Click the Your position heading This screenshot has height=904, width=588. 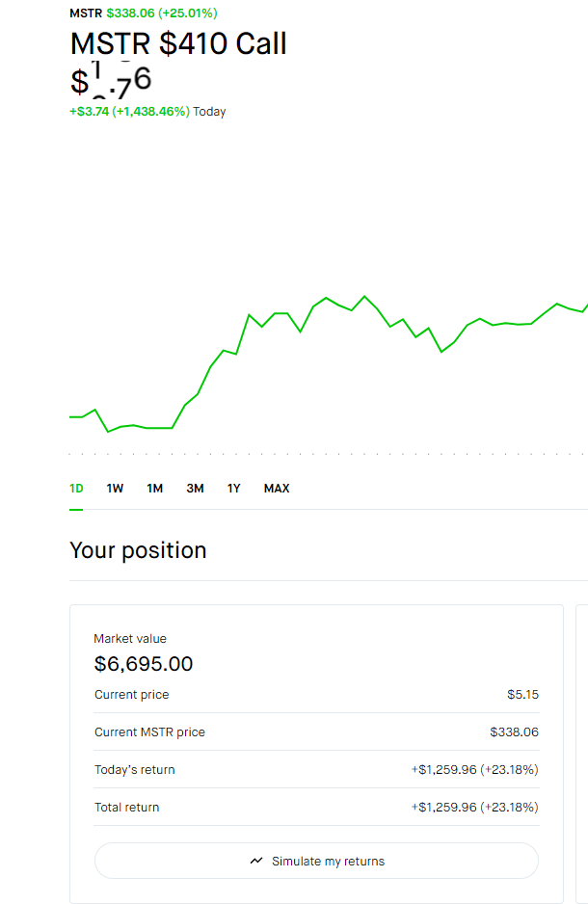(137, 549)
